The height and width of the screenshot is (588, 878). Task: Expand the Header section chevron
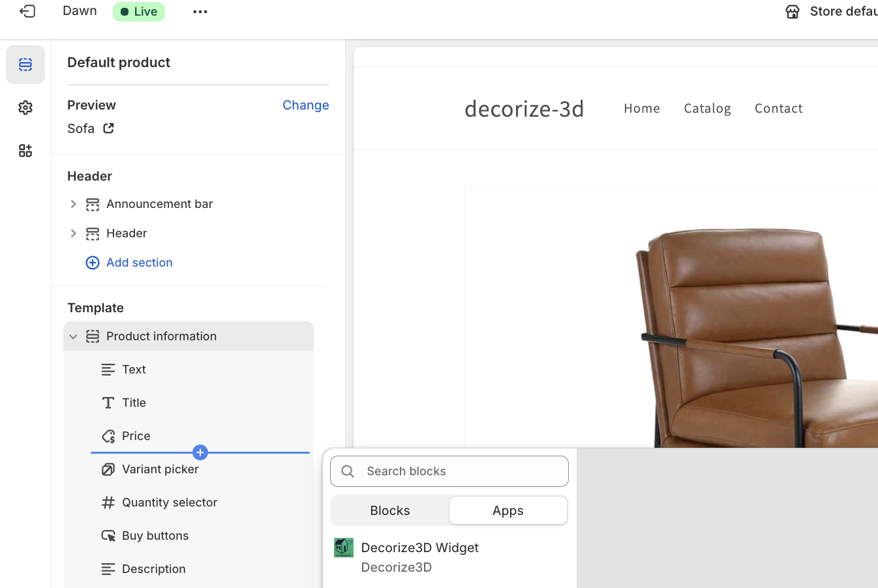[x=73, y=233]
